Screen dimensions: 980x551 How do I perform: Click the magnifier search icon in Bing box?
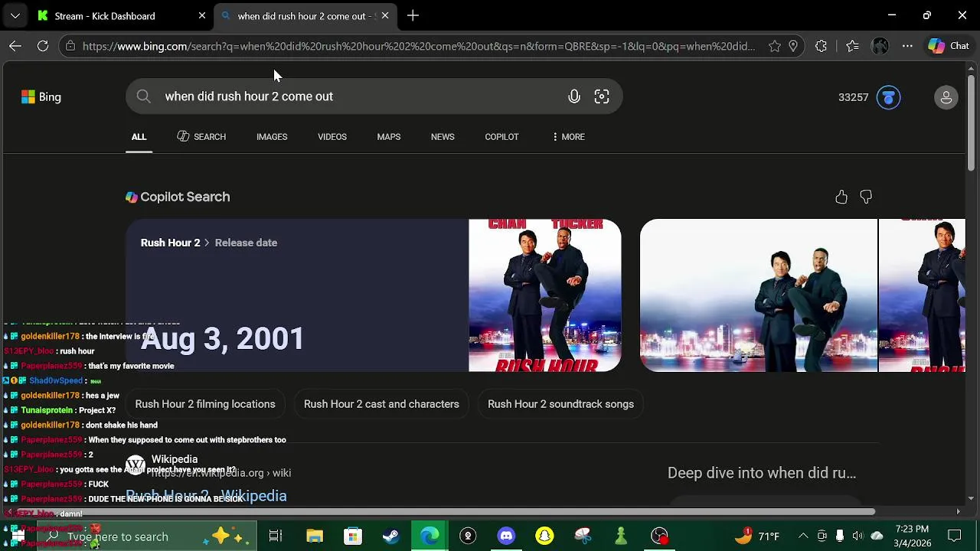143,96
